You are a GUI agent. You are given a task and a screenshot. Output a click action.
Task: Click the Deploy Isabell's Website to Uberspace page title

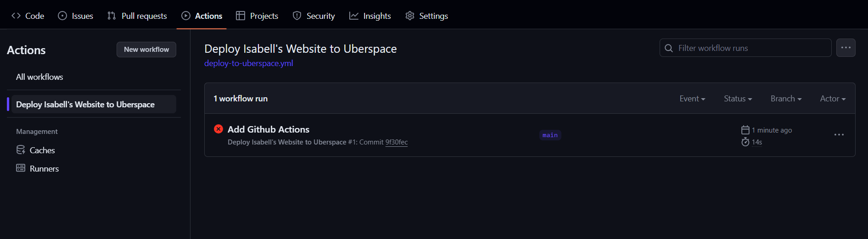(x=300, y=49)
